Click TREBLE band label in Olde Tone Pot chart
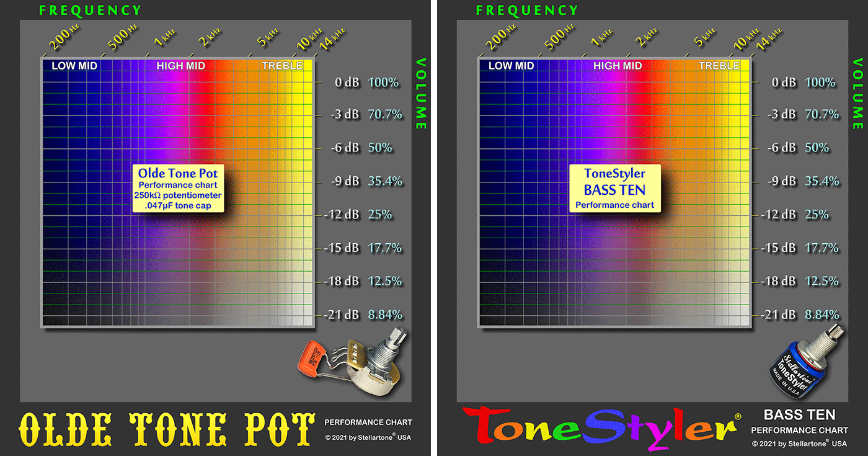This screenshot has height=456, width=868. (282, 66)
